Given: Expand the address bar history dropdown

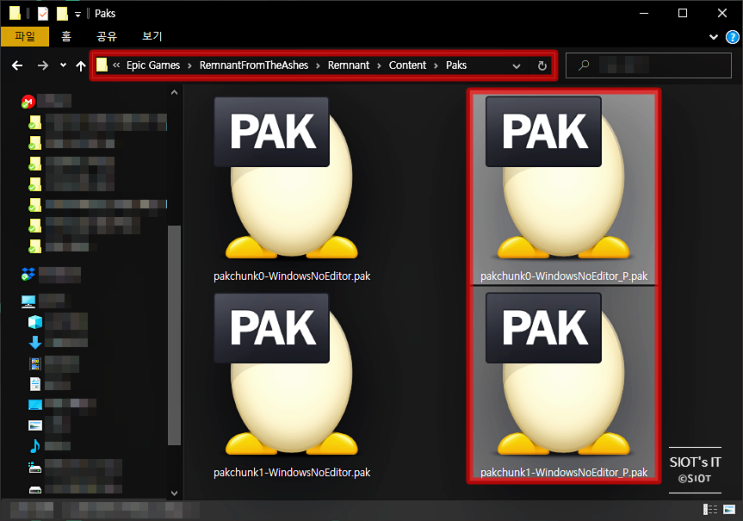Looking at the screenshot, I should [x=516, y=66].
